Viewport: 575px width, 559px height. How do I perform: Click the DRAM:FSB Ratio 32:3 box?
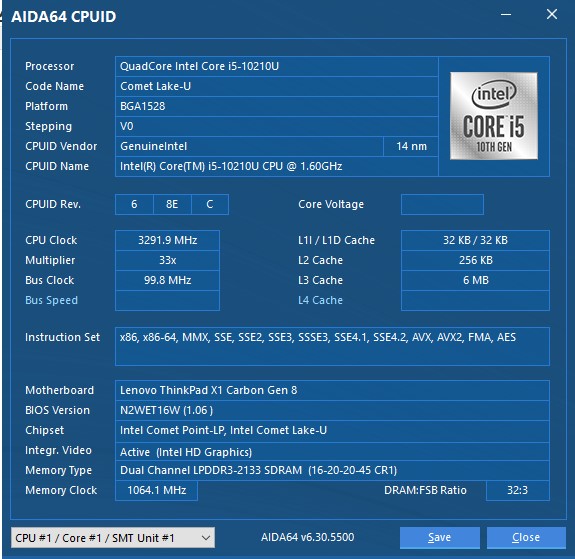tap(518, 490)
